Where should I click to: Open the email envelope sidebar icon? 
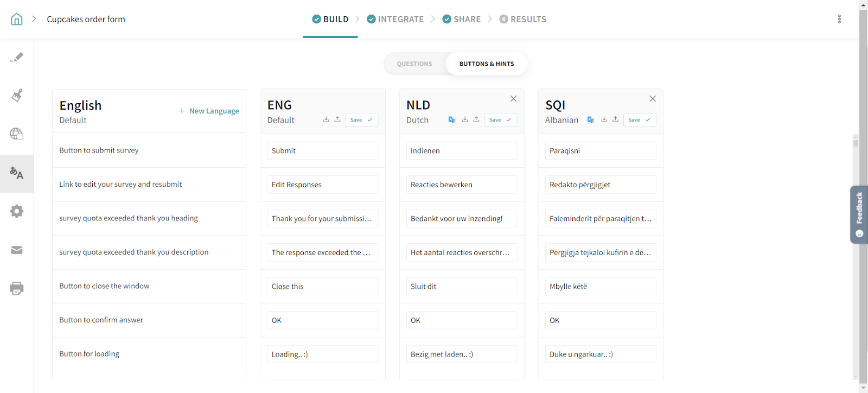pyautogui.click(x=17, y=250)
